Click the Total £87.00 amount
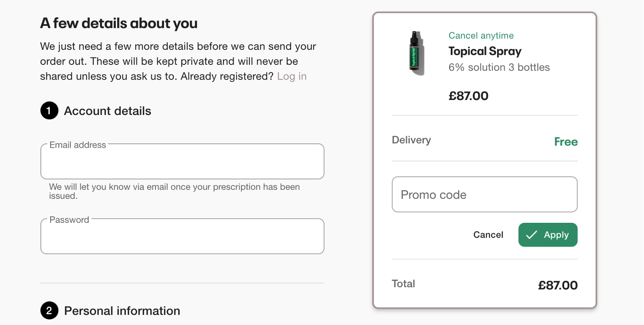 click(558, 285)
